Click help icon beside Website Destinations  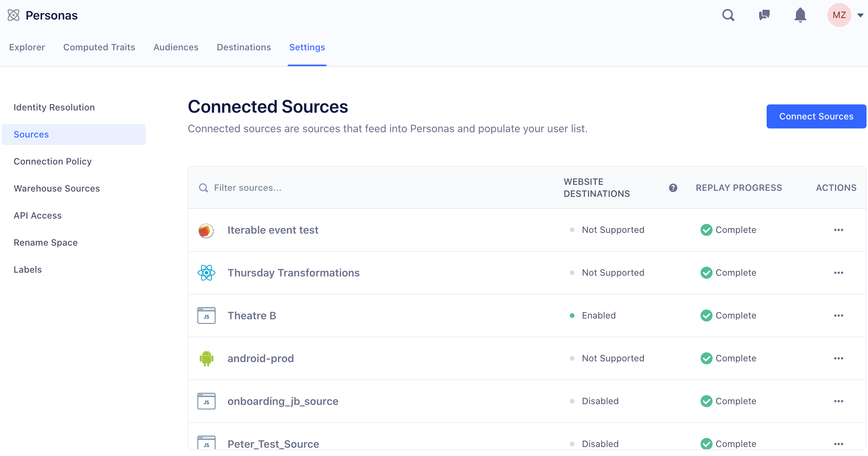[673, 188]
